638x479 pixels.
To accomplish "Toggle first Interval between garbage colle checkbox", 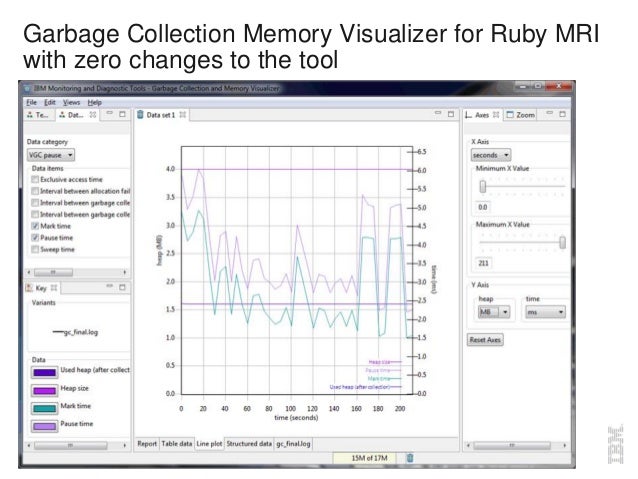I will (x=35, y=203).
